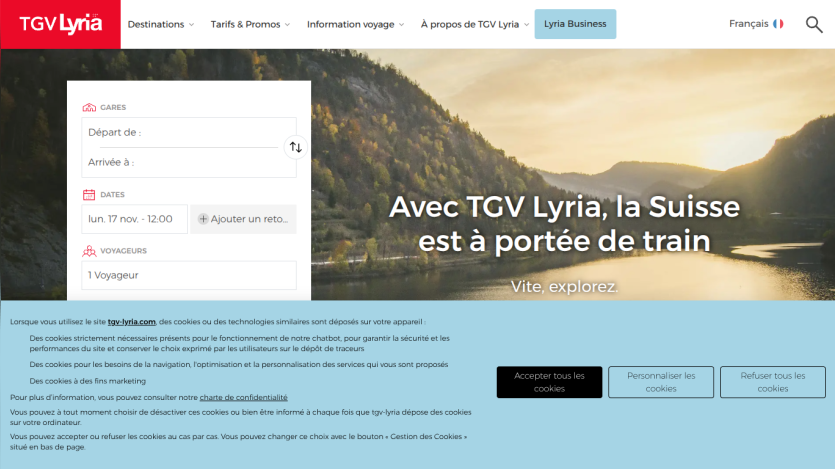Open Personnaliser les cookies settings
Screen dimensions: 835x469
point(661,382)
